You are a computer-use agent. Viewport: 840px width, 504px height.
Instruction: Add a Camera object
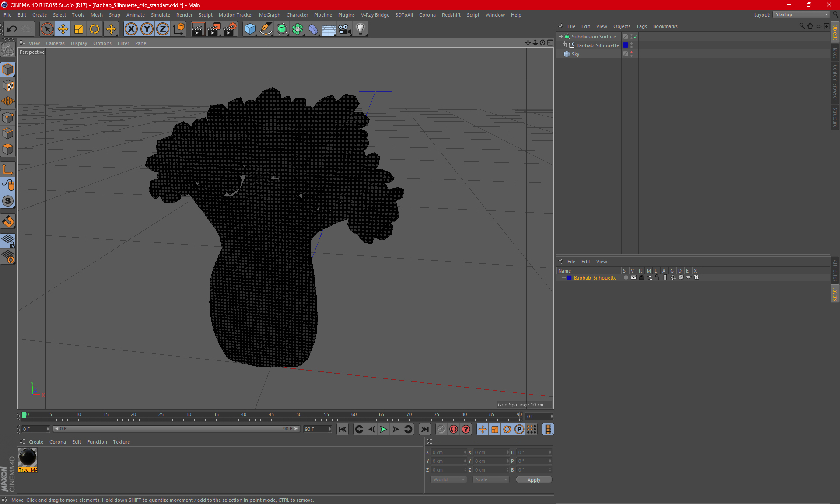[x=345, y=29]
